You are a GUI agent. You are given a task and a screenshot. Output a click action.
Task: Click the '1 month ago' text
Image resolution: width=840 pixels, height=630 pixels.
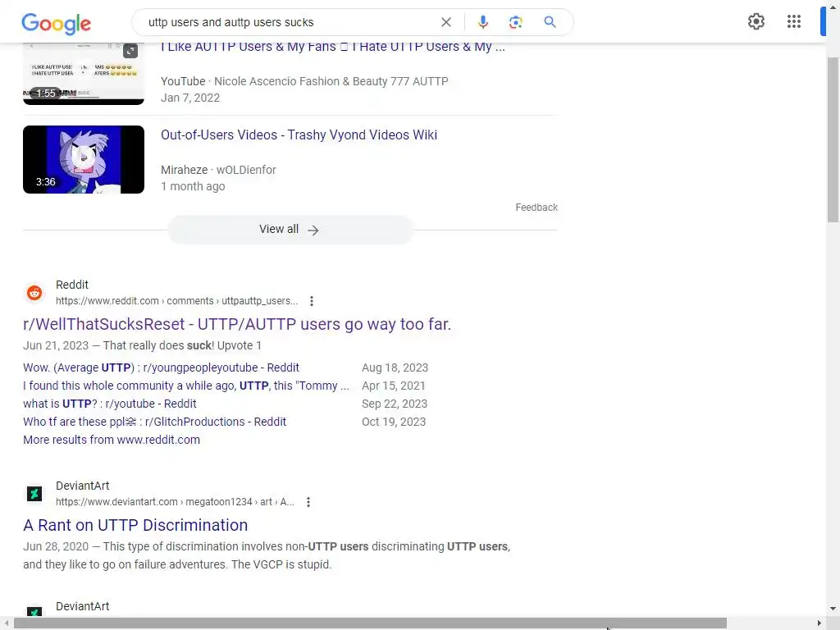coord(193,186)
